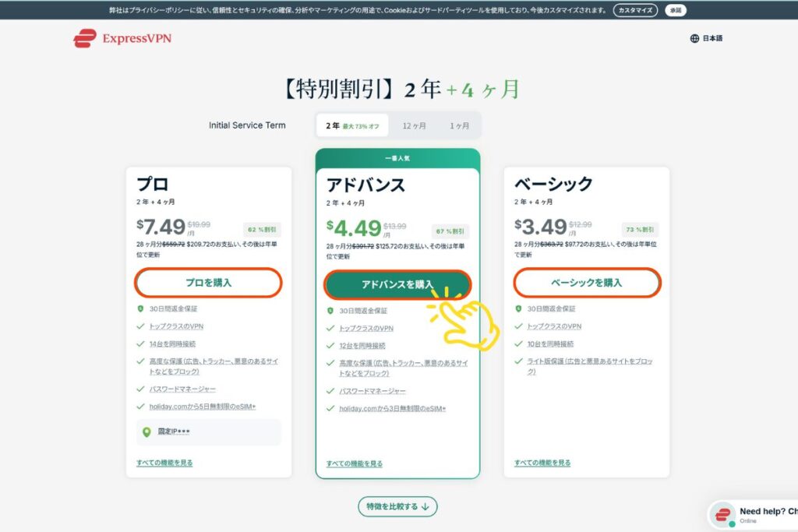Open すべての機能を見る under ベーシック plan

(542, 463)
